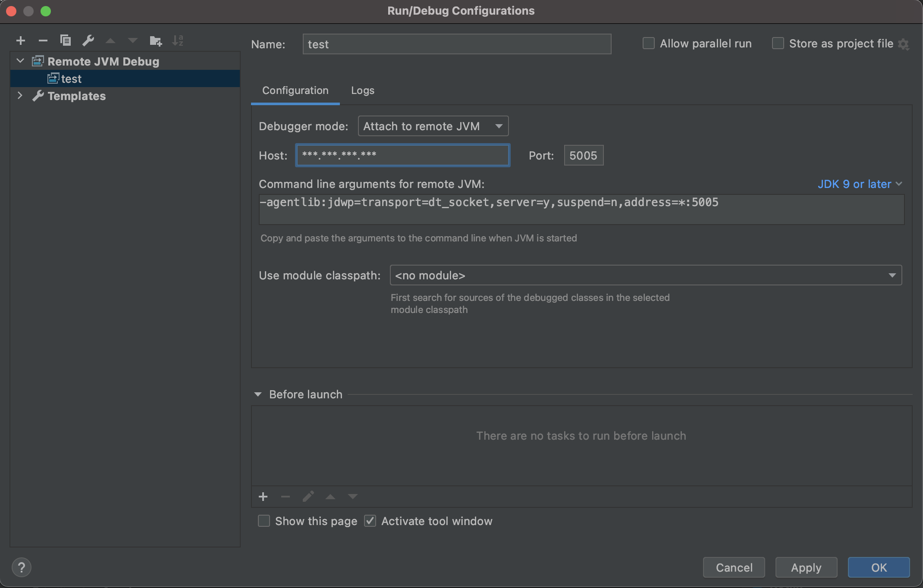Click into the Port field
Viewport: 923px width, 588px height.
[x=583, y=155]
